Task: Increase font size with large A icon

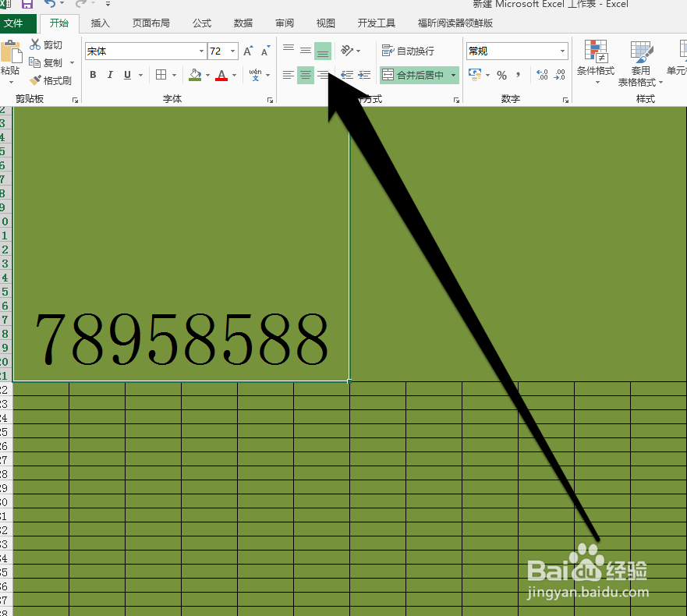Action: tap(248, 51)
